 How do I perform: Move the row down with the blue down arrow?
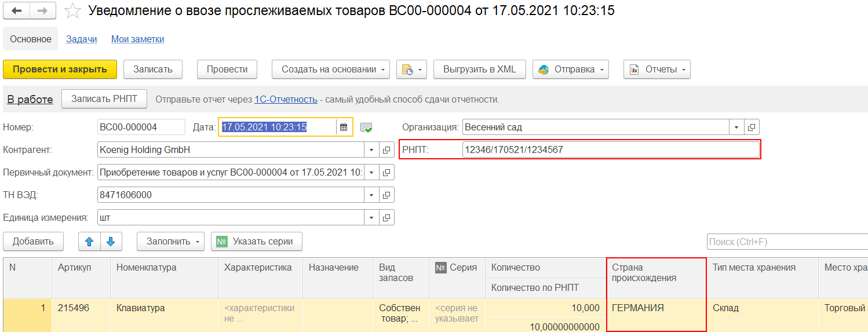(x=111, y=242)
